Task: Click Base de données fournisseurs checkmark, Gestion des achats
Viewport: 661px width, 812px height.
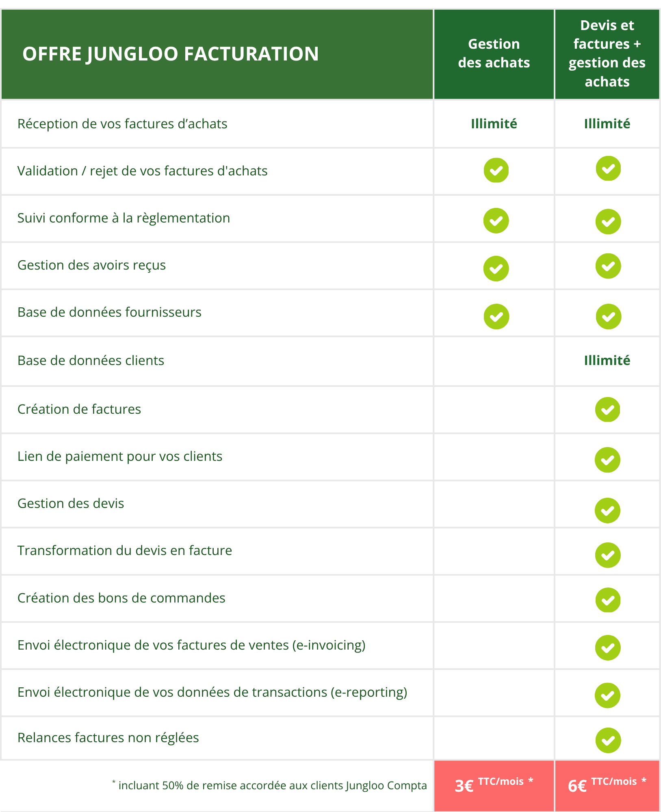Action: pos(496,316)
